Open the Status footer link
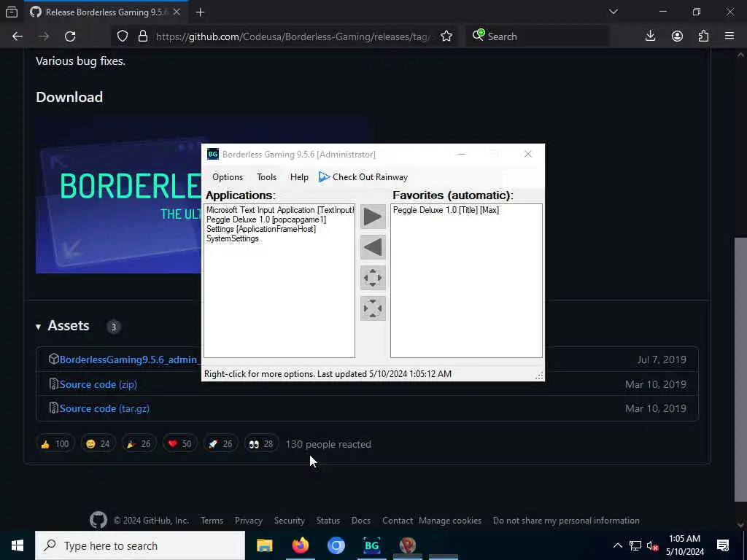 [328, 521]
